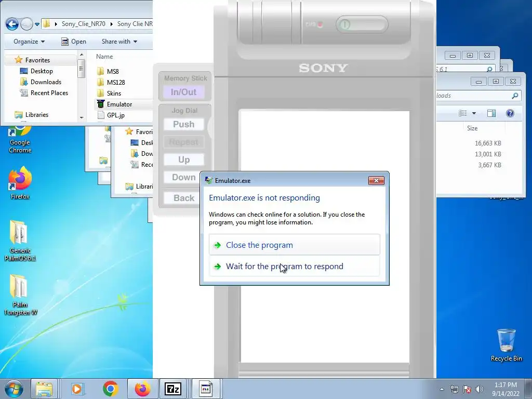This screenshot has height=399, width=532.
Task: Select Downloads in the navigation pane
Action: point(46,82)
